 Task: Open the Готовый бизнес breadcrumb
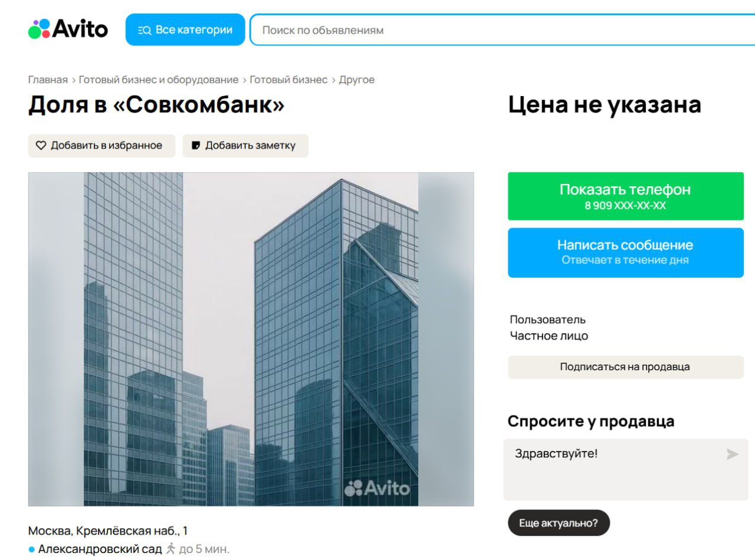(x=288, y=80)
